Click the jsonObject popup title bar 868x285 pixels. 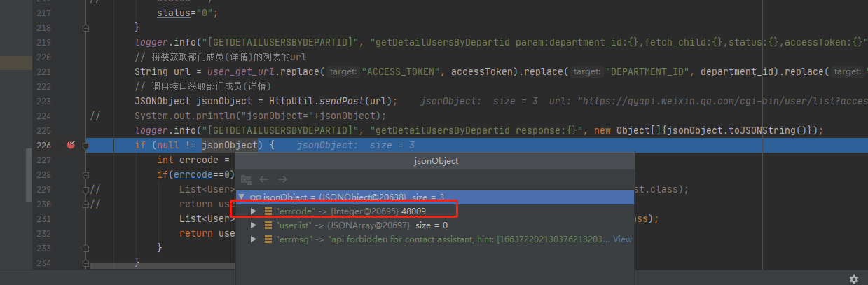435,161
